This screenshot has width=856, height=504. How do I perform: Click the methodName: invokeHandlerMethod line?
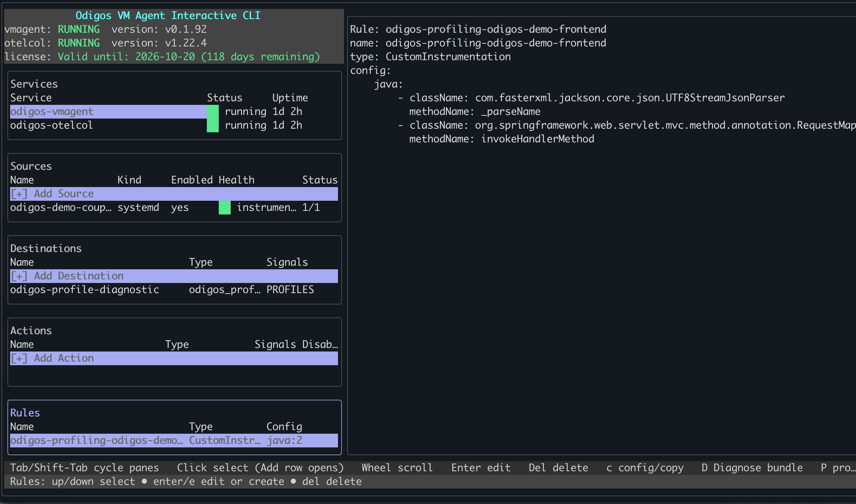502,139
